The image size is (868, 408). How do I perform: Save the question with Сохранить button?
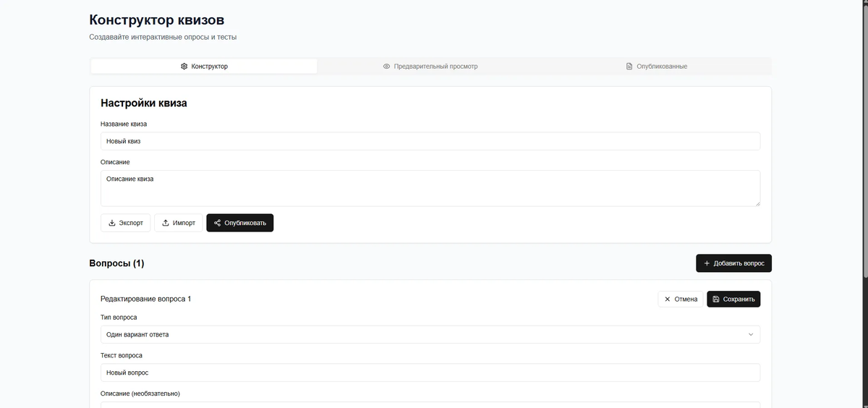tap(733, 299)
